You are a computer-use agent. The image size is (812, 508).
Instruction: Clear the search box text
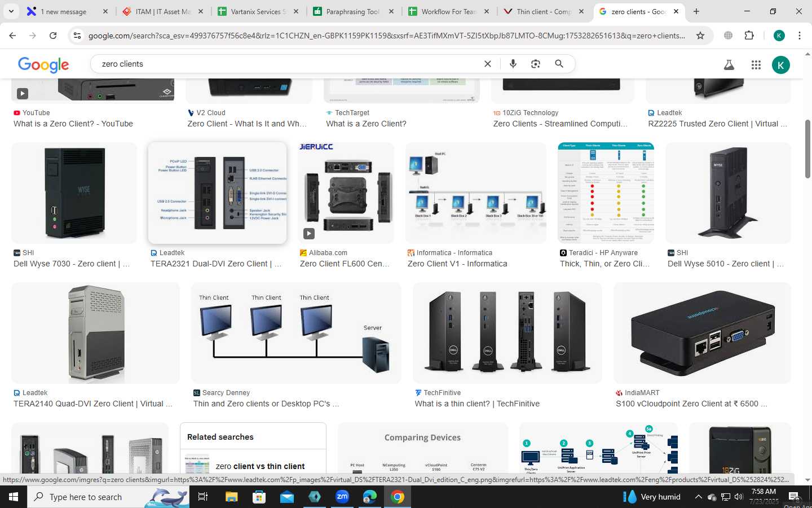pos(488,64)
